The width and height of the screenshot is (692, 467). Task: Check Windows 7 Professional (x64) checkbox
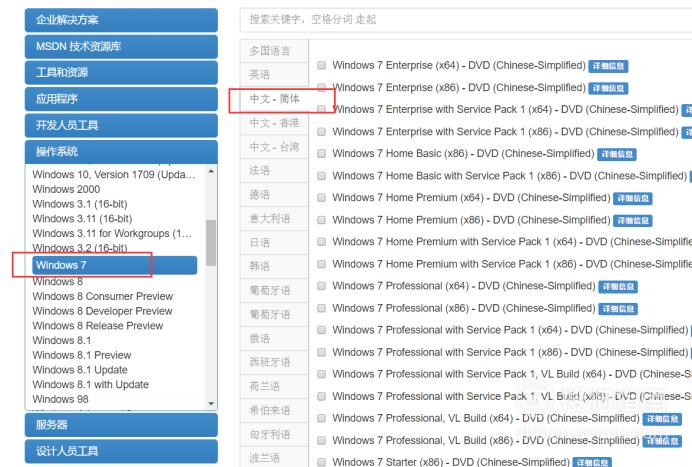(322, 286)
